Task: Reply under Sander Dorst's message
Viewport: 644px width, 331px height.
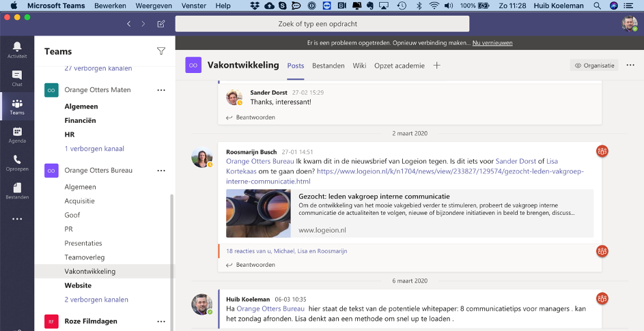Action: 251,117
